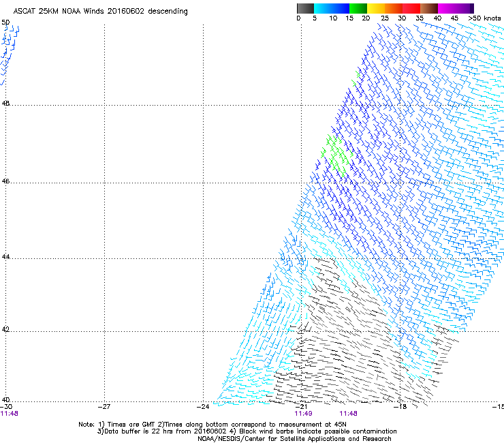Click the '0' label under the color bar
Viewport: 504px width, 443px height.
click(298, 18)
